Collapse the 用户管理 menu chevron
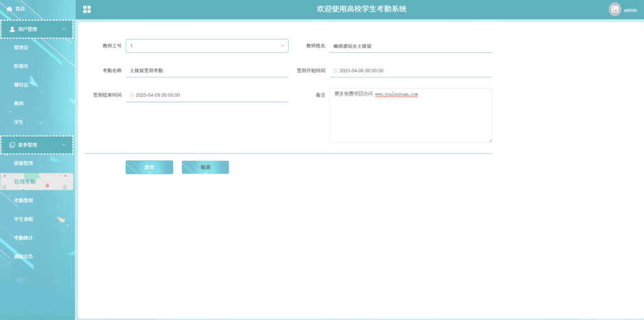644x320 pixels. click(x=64, y=29)
